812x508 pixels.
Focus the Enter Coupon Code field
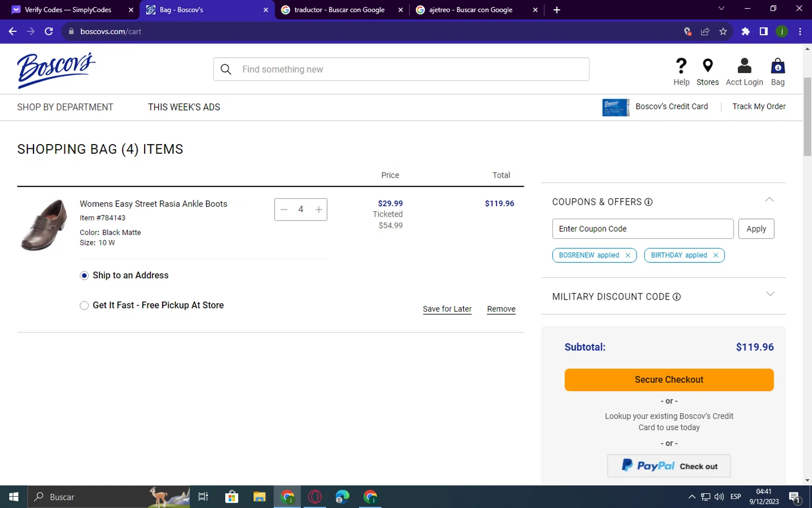(643, 229)
